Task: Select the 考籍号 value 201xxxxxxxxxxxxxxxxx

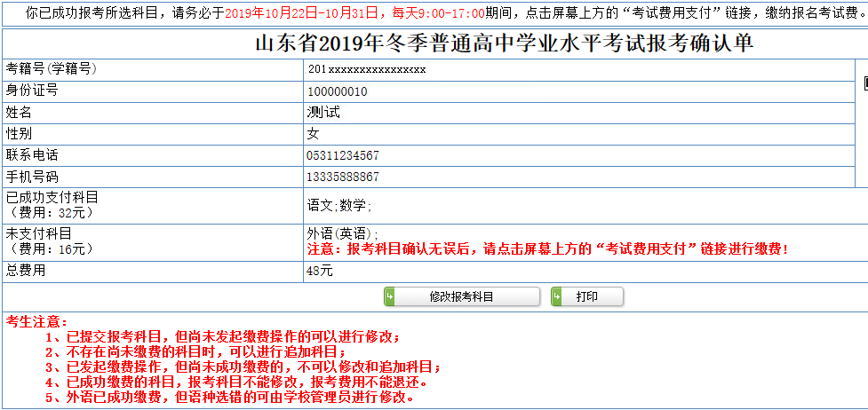Action: tap(367, 69)
